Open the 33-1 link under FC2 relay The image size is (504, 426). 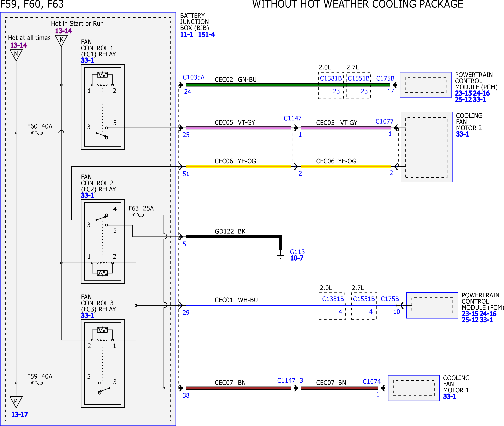tap(87, 195)
